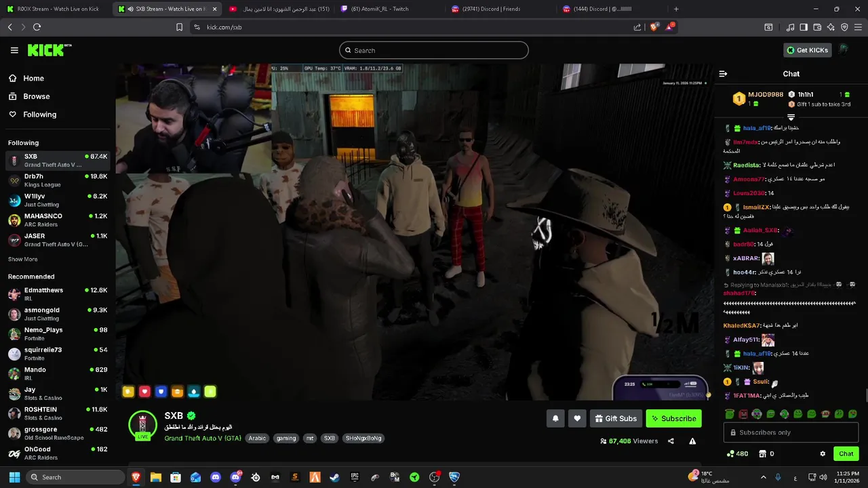Bookmark this page in the address bar
Viewport: 868px width, 488px height.
point(179,27)
